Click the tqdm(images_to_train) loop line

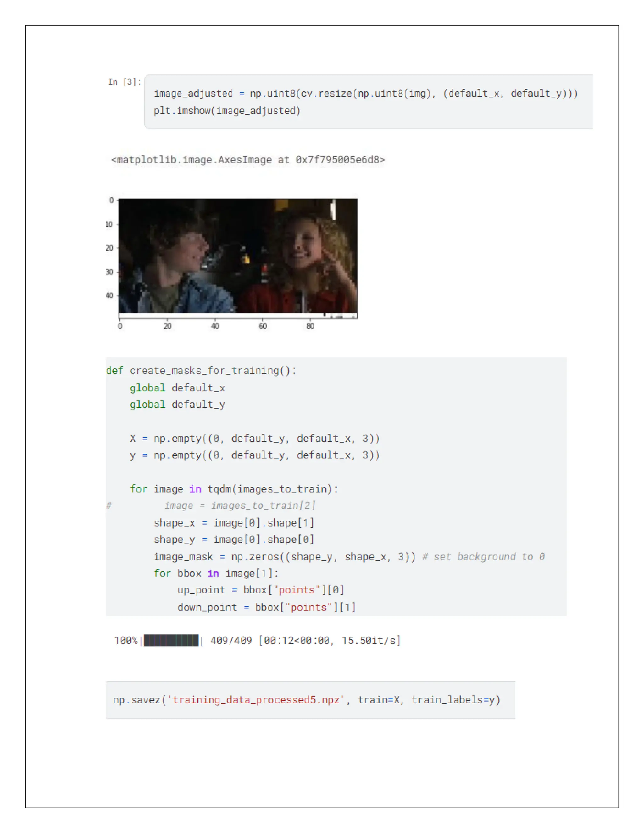click(234, 489)
